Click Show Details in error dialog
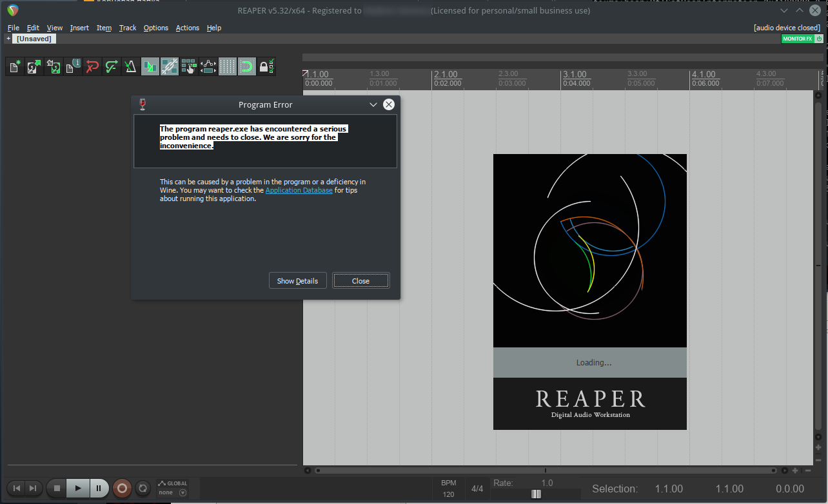The height and width of the screenshot is (504, 828). [297, 281]
